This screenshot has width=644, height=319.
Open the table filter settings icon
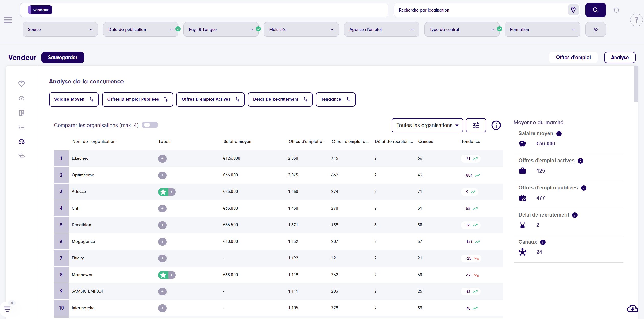point(476,125)
